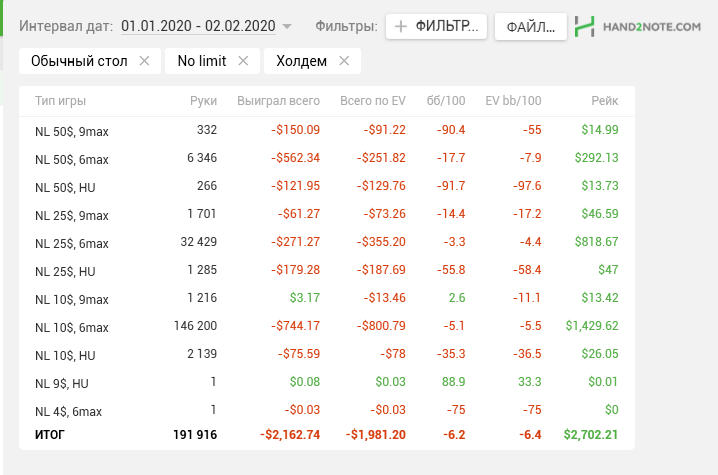Sort by Руки column header
Image resolution: width=718 pixels, height=475 pixels.
coord(203,101)
